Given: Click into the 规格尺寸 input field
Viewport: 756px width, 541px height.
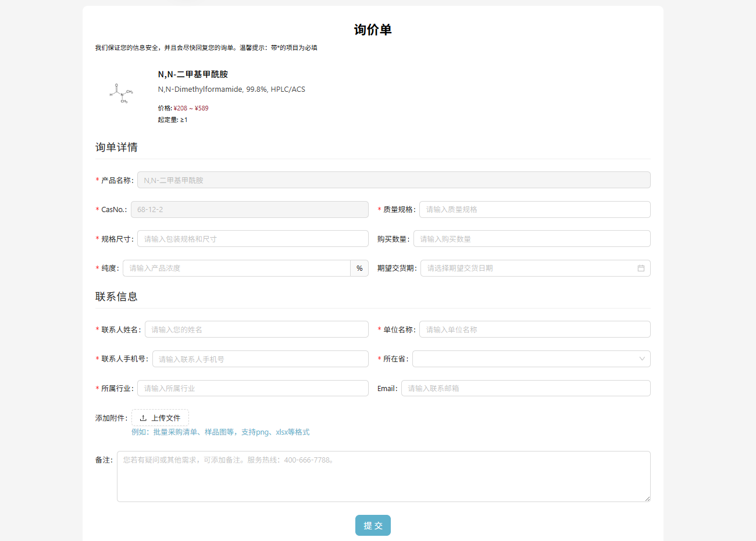Looking at the screenshot, I should pos(252,239).
